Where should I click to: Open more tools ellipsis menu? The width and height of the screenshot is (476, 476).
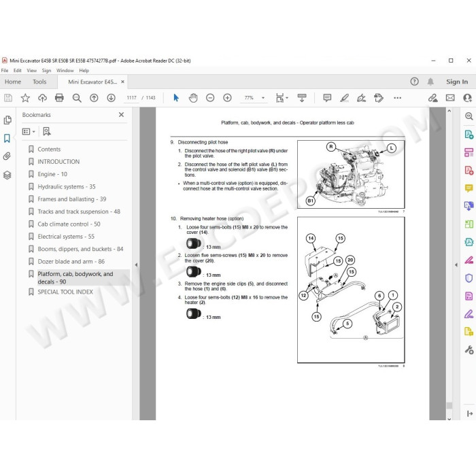pos(397,98)
